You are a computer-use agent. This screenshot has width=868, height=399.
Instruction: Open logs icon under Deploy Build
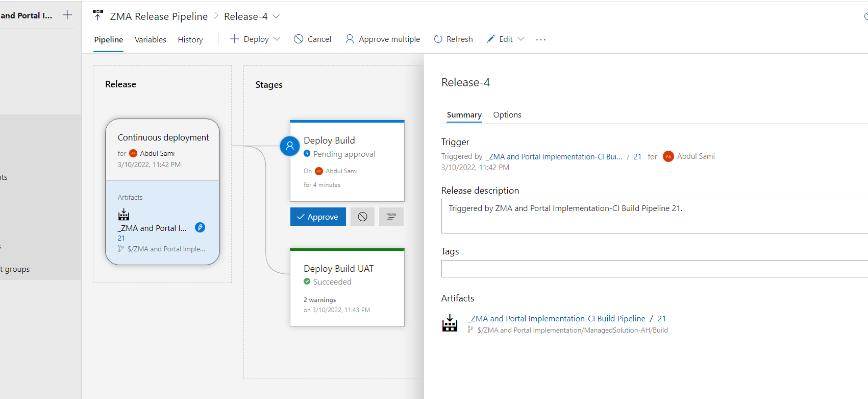[391, 217]
